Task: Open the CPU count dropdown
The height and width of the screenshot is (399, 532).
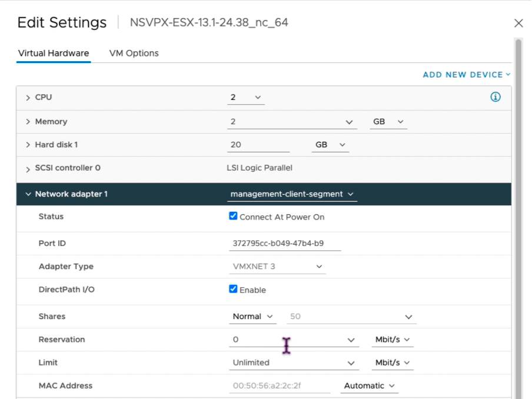Action: pos(245,97)
